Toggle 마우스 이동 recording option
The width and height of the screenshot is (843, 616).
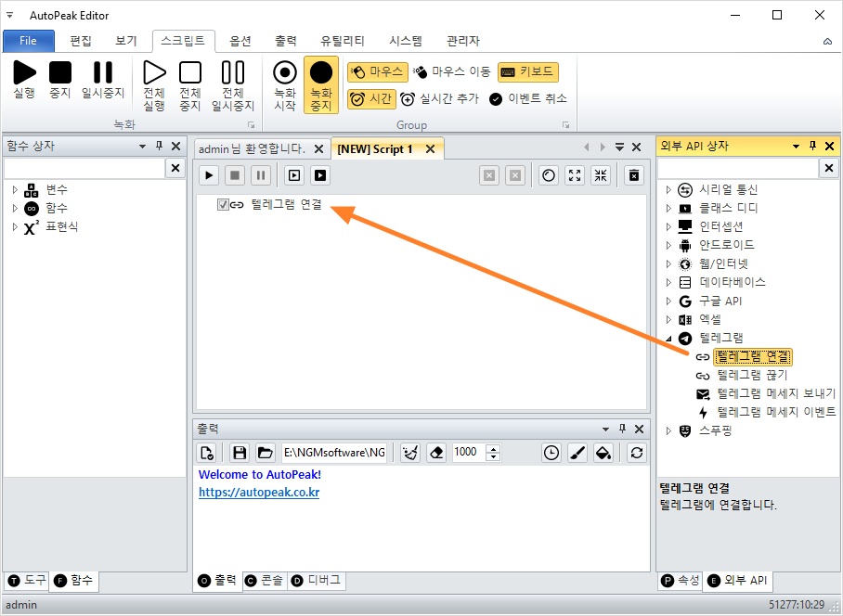click(452, 71)
